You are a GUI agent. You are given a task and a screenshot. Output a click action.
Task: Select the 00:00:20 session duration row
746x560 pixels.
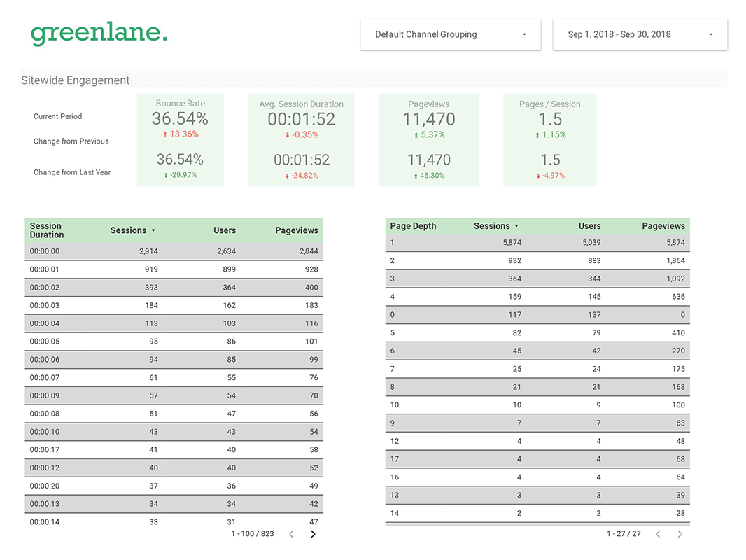(x=174, y=486)
